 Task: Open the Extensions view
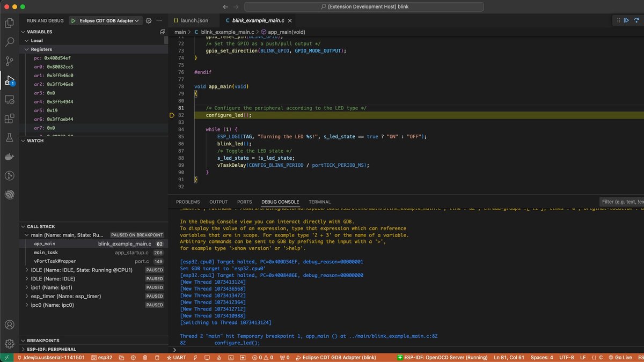click(x=9, y=119)
